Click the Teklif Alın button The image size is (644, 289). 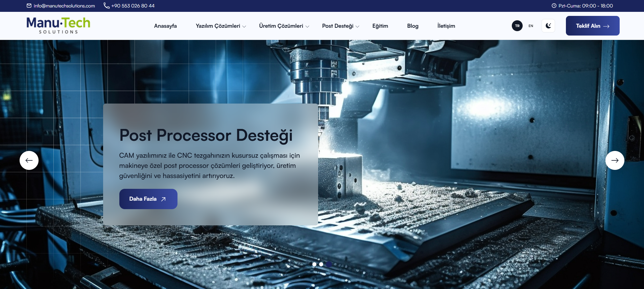point(593,26)
